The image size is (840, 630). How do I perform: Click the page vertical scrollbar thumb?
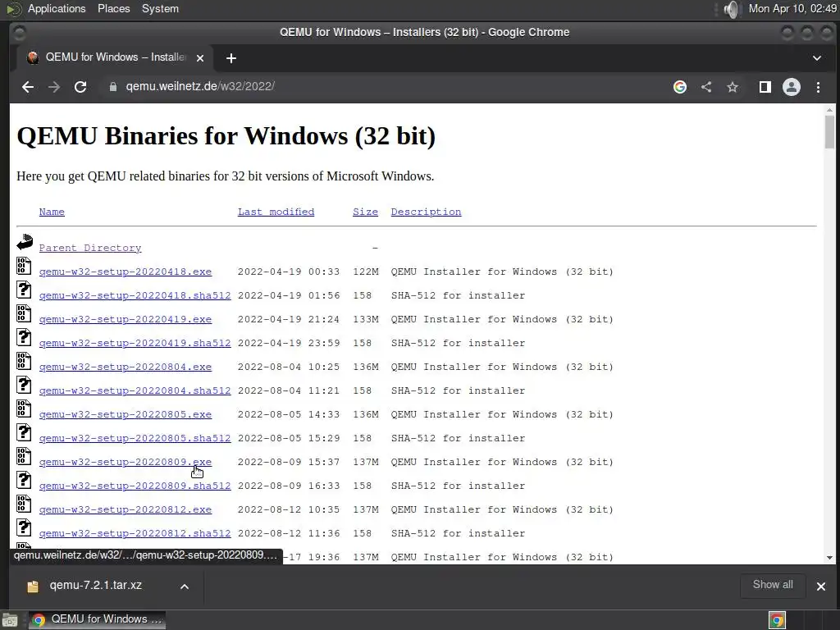pos(829,132)
